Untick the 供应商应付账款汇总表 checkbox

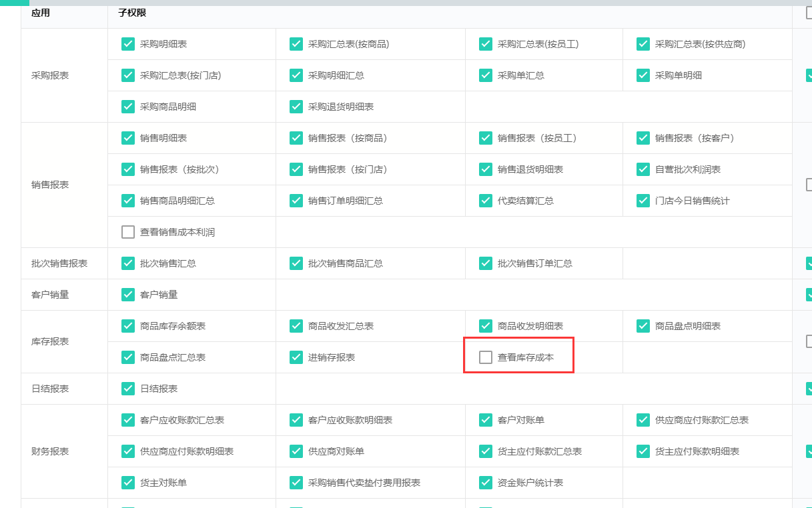pyautogui.click(x=643, y=420)
